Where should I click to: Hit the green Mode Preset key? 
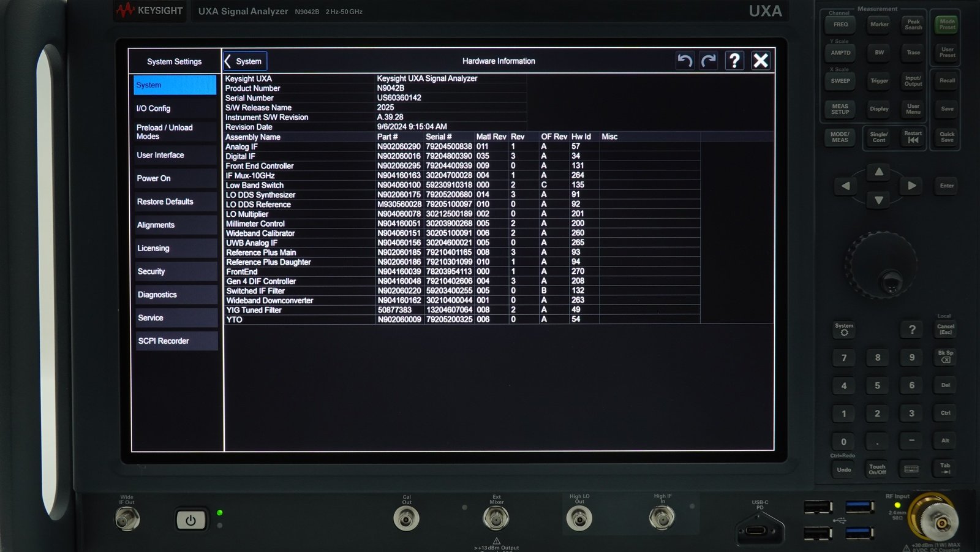(x=947, y=25)
